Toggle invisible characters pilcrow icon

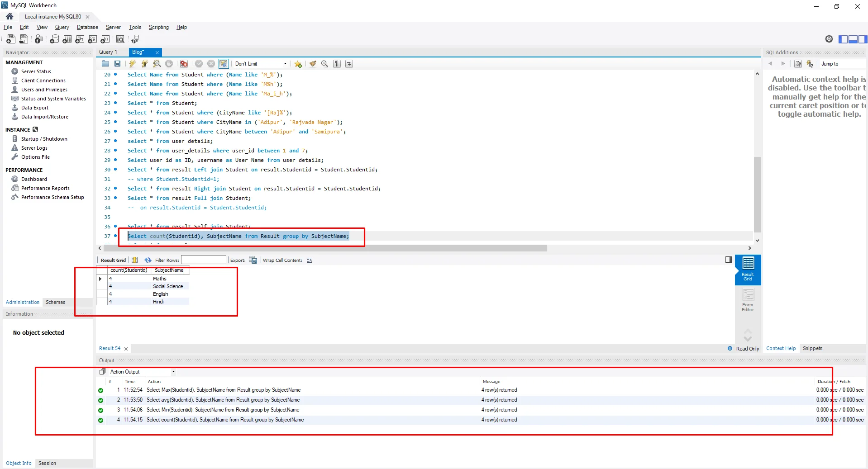point(337,64)
